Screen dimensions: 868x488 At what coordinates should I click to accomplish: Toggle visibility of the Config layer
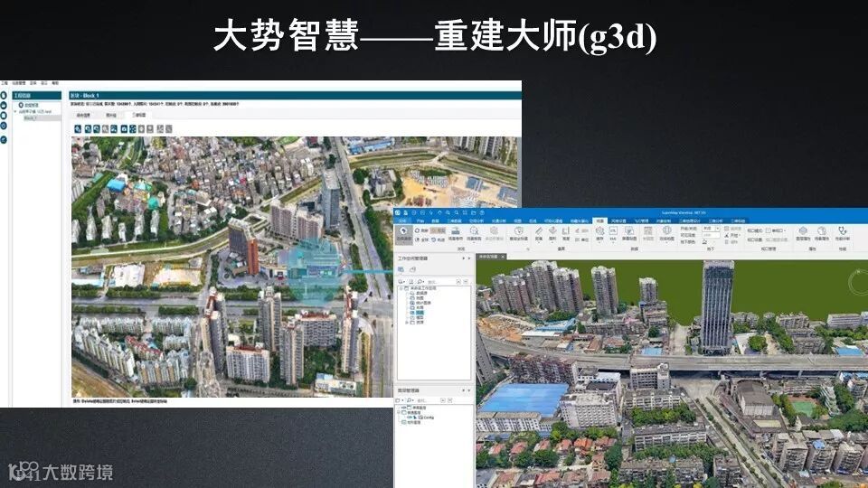(409, 418)
